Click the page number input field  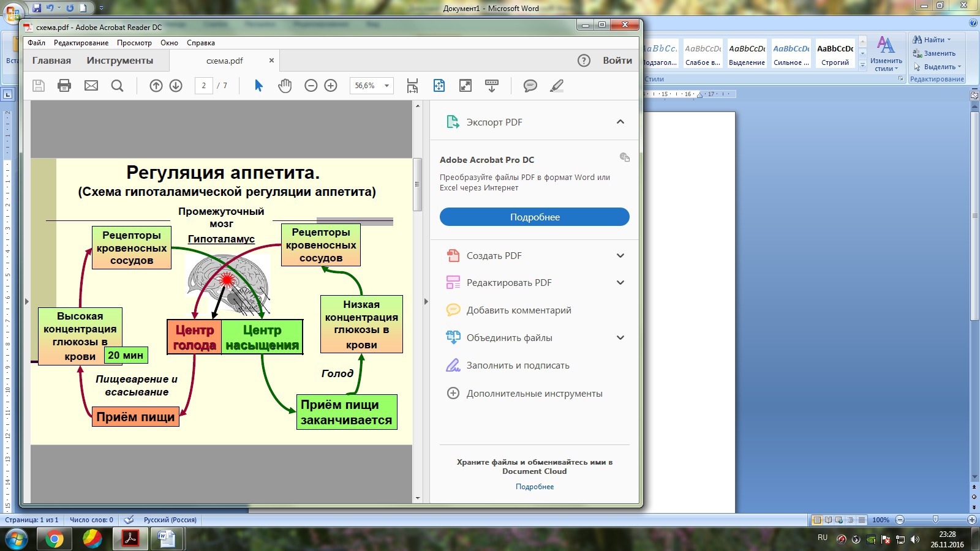point(203,86)
